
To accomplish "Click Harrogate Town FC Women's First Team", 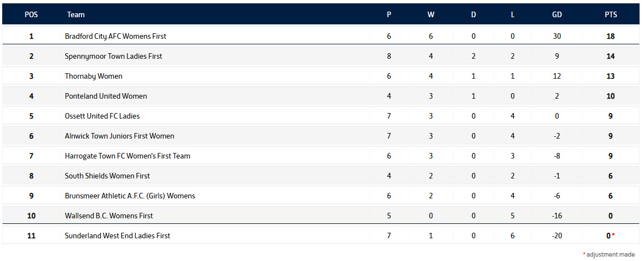I will tap(127, 156).
